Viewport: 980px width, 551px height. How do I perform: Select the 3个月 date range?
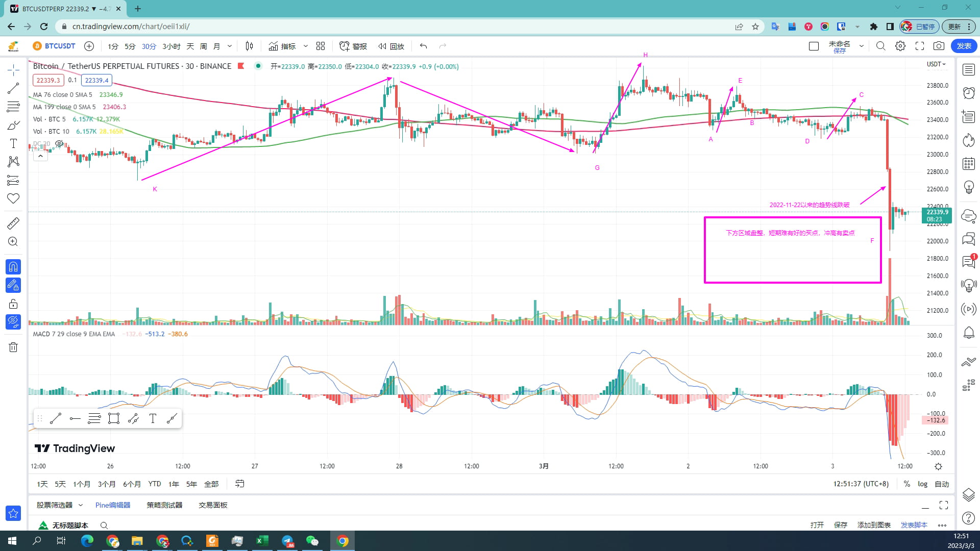pyautogui.click(x=106, y=484)
